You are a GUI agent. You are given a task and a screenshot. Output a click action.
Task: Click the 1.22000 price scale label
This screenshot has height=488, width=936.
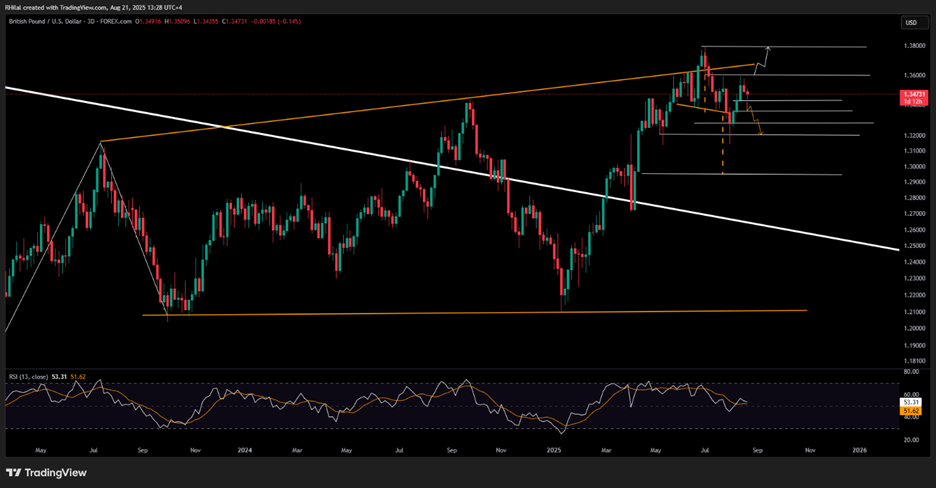(x=915, y=295)
